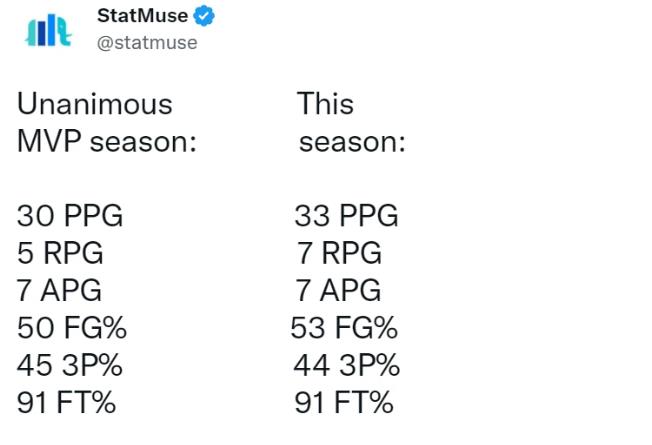Open the @statmuse handle link
Viewport: 652px width, 445px height.
tap(147, 42)
